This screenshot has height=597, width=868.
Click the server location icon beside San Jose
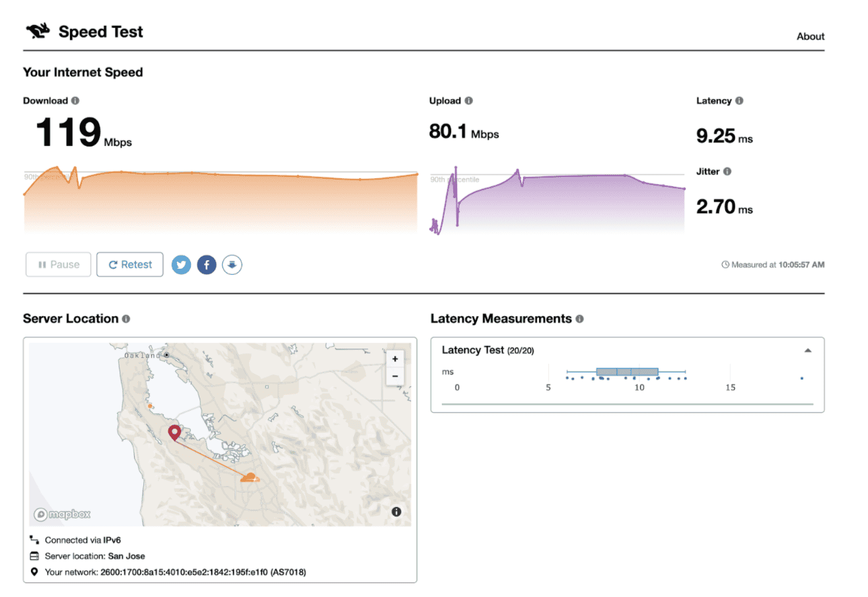34,556
